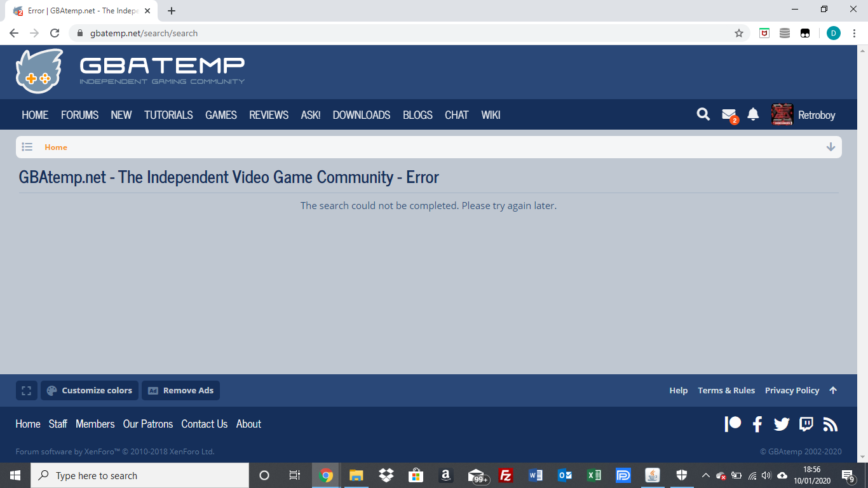Viewport: 868px width, 488px height.
Task: Open the REVIEWS navigation item
Action: [x=269, y=115]
